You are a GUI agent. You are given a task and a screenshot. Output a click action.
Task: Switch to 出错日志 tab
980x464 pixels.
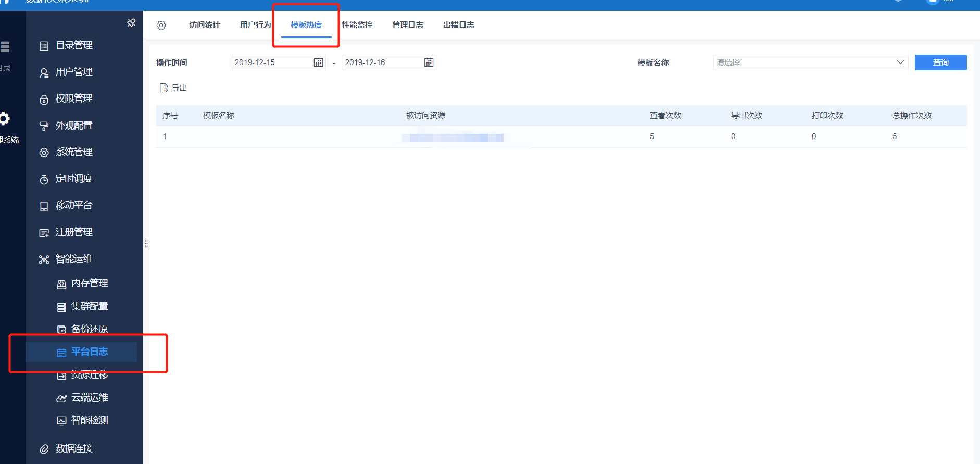(459, 25)
